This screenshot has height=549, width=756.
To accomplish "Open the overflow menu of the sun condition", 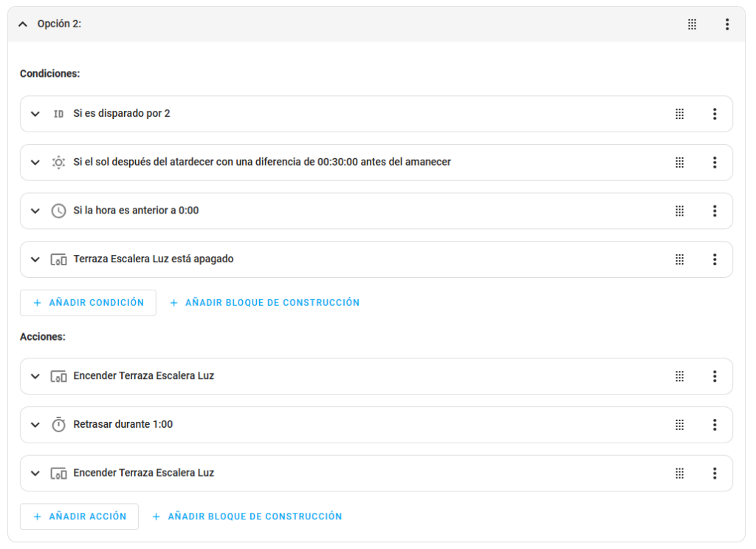I will [x=715, y=163].
